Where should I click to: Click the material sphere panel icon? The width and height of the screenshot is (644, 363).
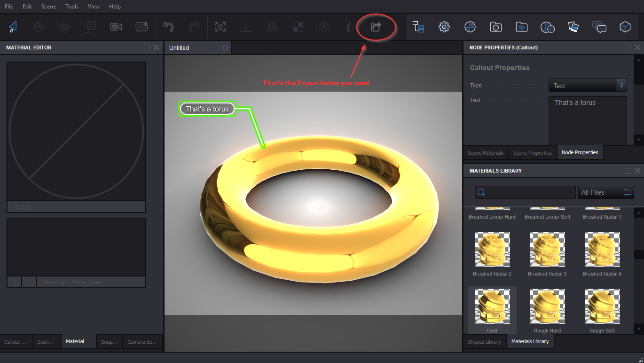tap(470, 27)
